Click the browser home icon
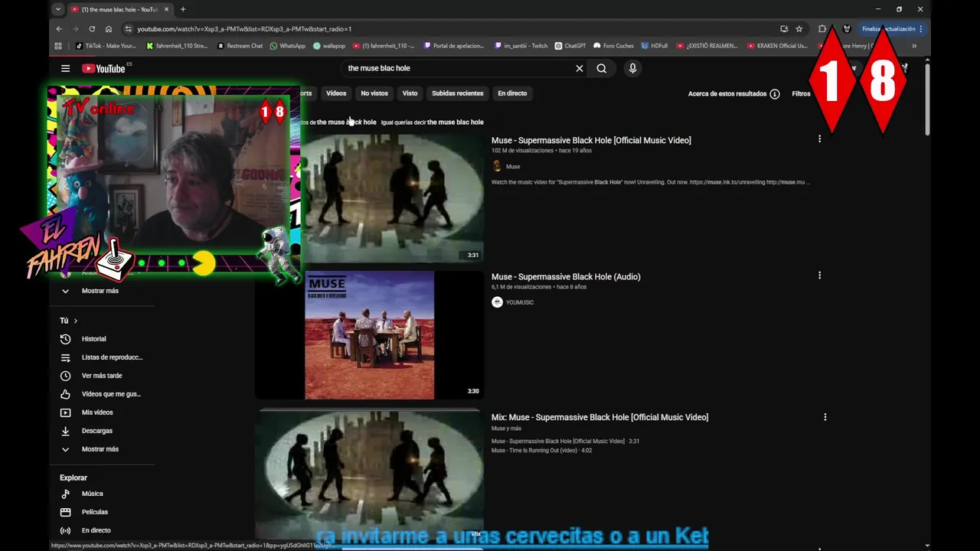This screenshot has height=551, width=980. point(109,29)
